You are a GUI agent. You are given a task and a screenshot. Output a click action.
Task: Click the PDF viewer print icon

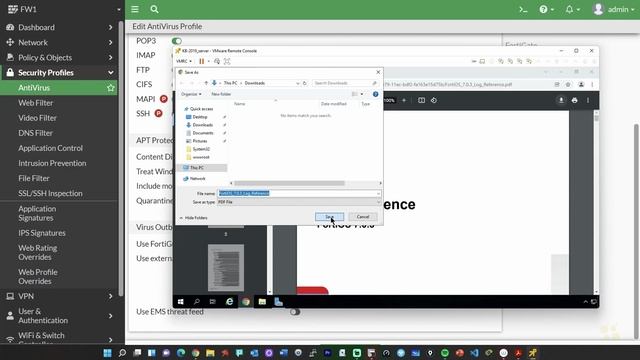click(574, 100)
